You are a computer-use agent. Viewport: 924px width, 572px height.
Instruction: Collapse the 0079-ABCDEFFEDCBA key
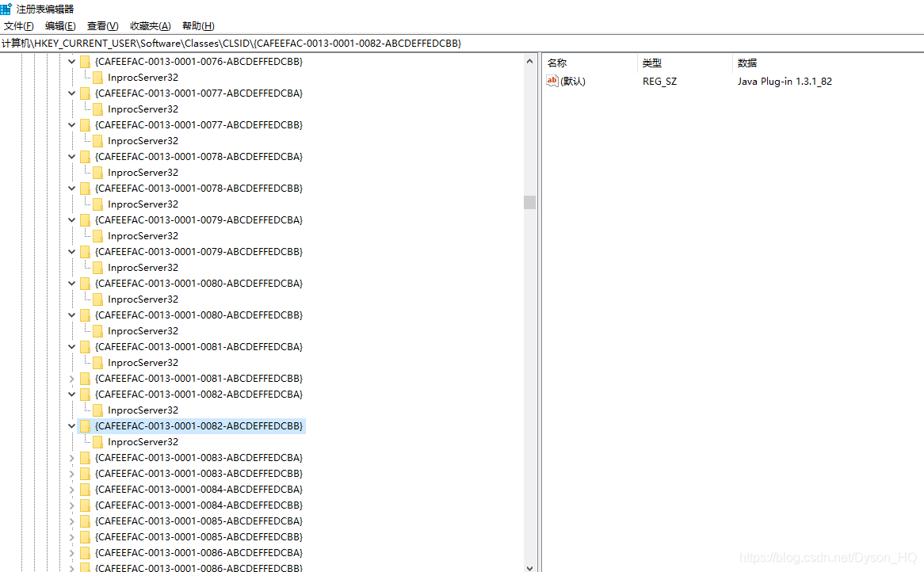(71, 219)
